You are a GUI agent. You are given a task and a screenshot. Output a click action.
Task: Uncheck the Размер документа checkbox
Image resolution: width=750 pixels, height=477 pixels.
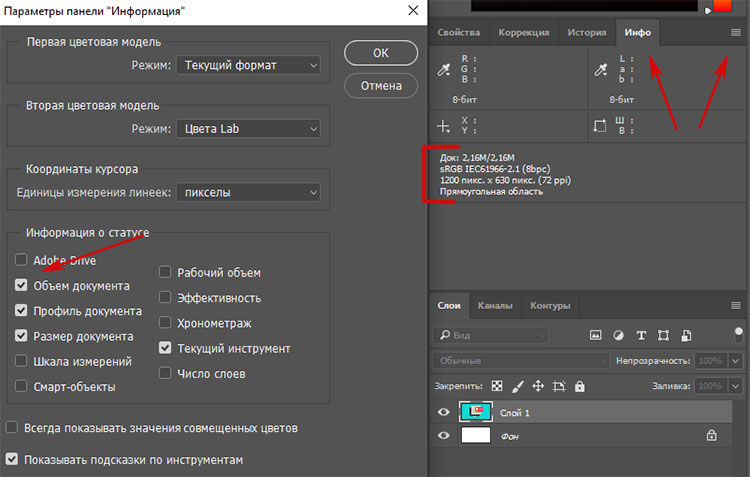tap(21, 336)
